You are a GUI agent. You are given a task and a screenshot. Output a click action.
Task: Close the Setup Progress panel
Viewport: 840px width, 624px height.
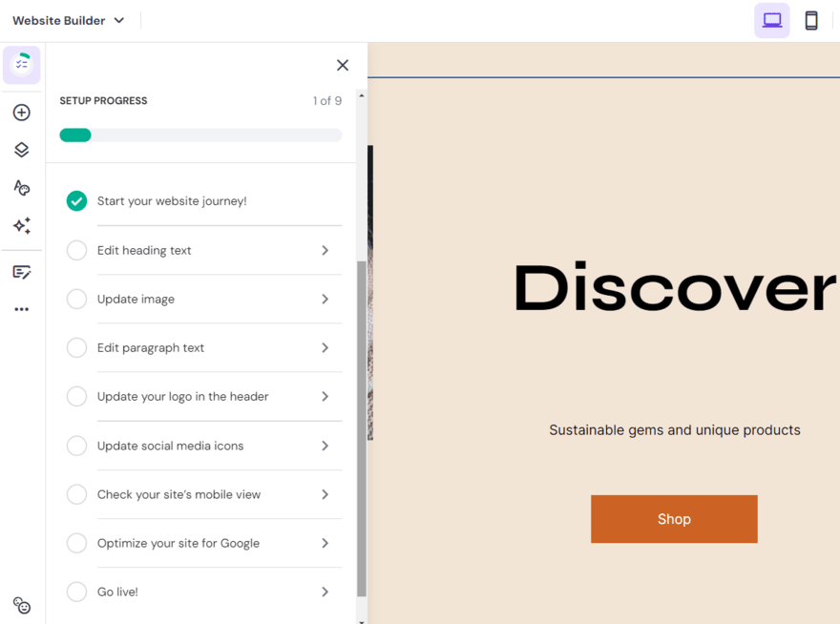[x=343, y=65]
